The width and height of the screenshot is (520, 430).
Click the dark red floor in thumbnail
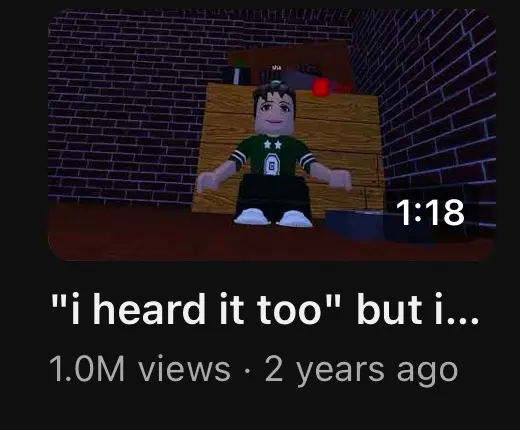pyautogui.click(x=167, y=233)
